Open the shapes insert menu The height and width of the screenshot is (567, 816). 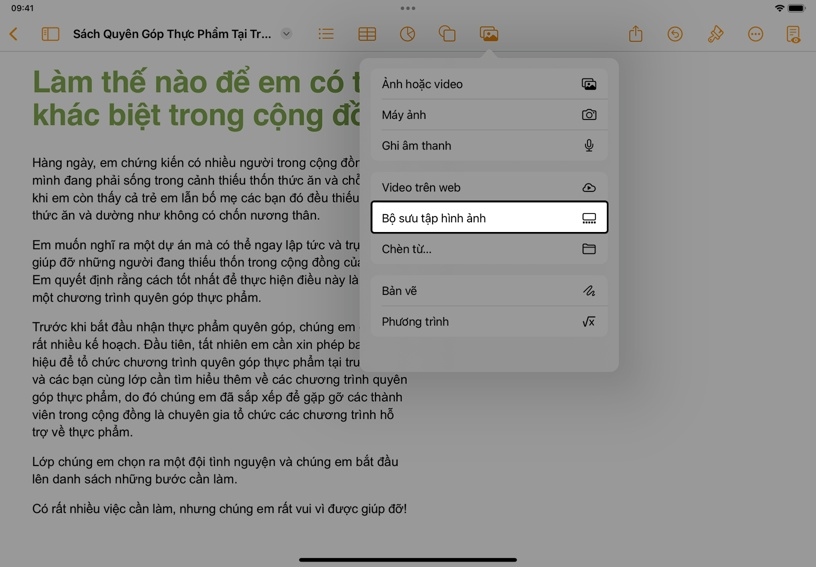click(447, 34)
